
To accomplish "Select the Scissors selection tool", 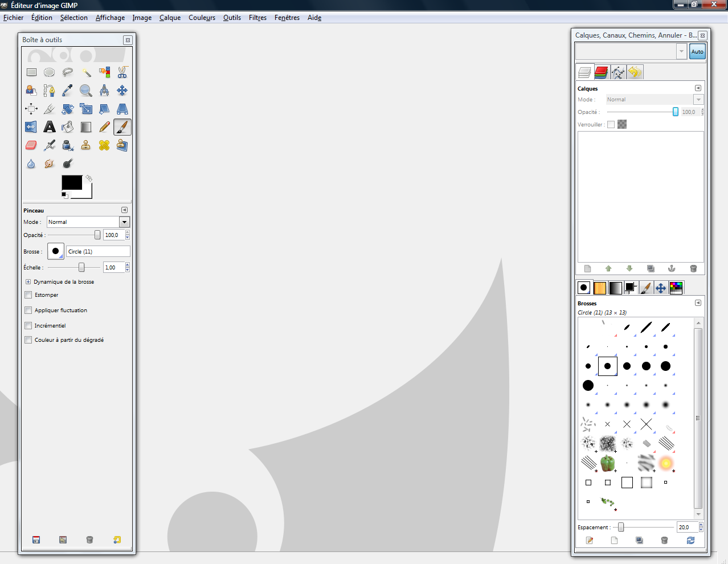I will [122, 72].
